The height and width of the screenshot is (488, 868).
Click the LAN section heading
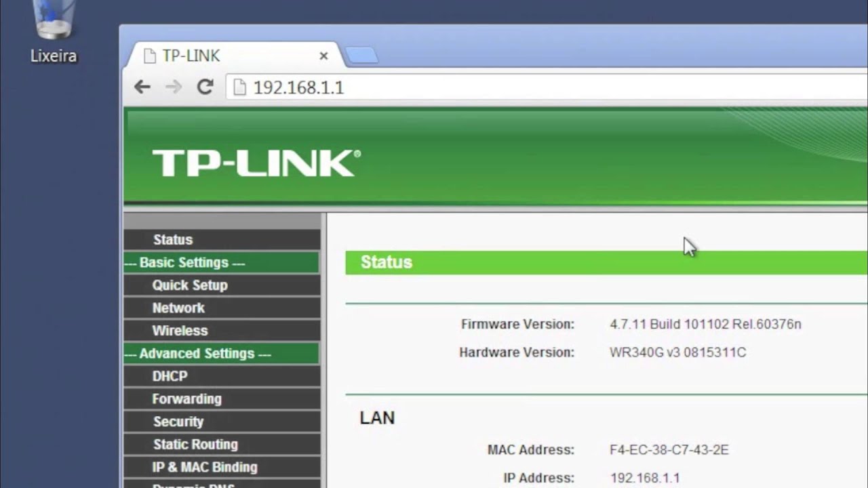point(377,418)
